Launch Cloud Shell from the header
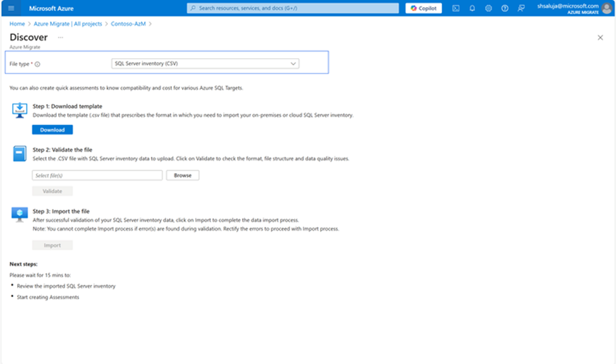This screenshot has width=616, height=364. click(456, 8)
